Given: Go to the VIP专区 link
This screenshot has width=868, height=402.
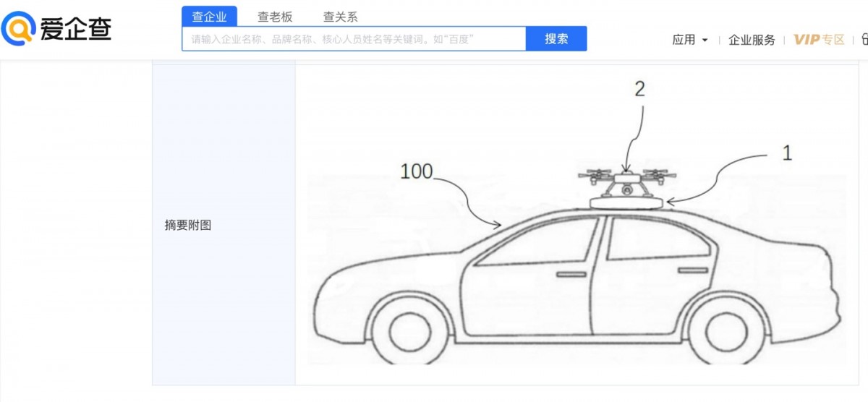Looking at the screenshot, I should click(x=819, y=40).
